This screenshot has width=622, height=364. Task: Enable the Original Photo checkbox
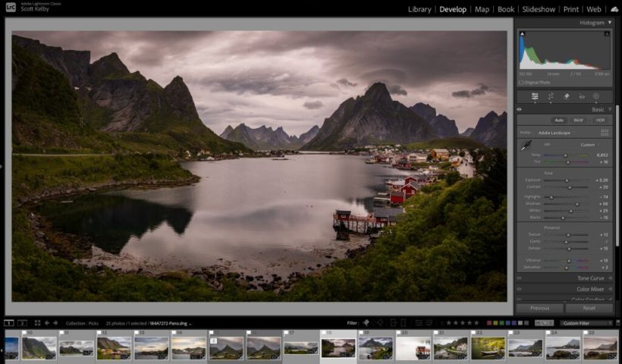(521, 82)
